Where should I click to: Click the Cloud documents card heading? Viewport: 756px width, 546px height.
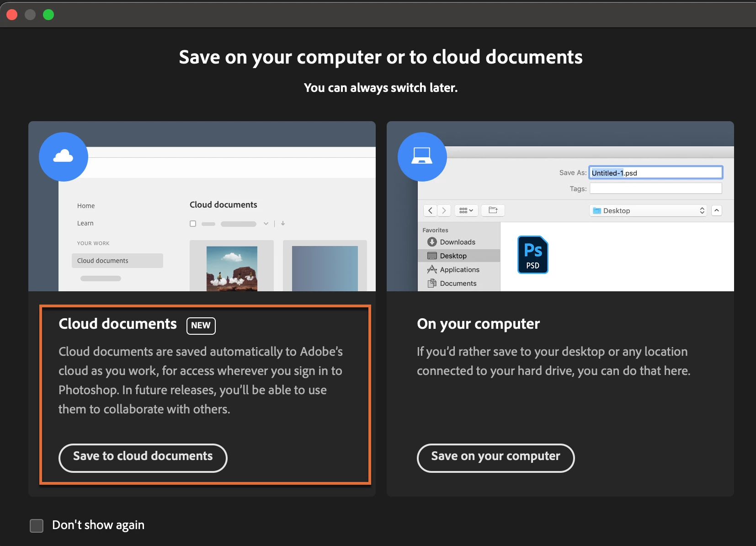point(117,324)
